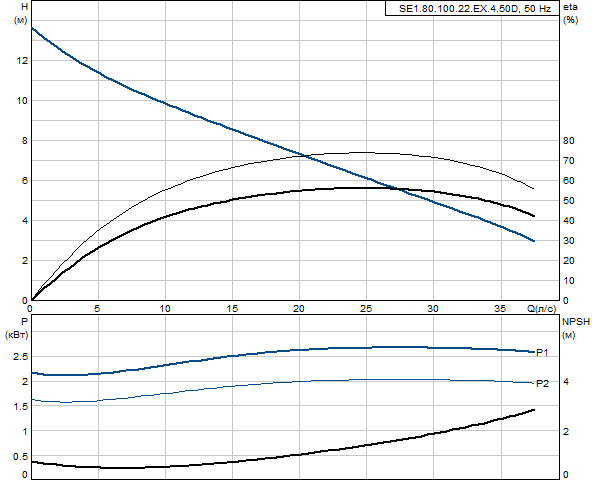Click the 80 tick on efficiency axis

click(x=568, y=140)
